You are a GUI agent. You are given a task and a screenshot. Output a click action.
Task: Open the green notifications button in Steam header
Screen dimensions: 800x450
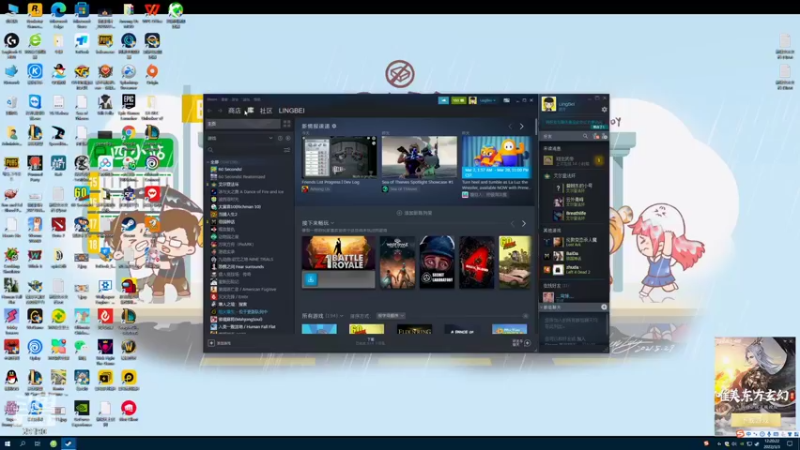tap(458, 101)
